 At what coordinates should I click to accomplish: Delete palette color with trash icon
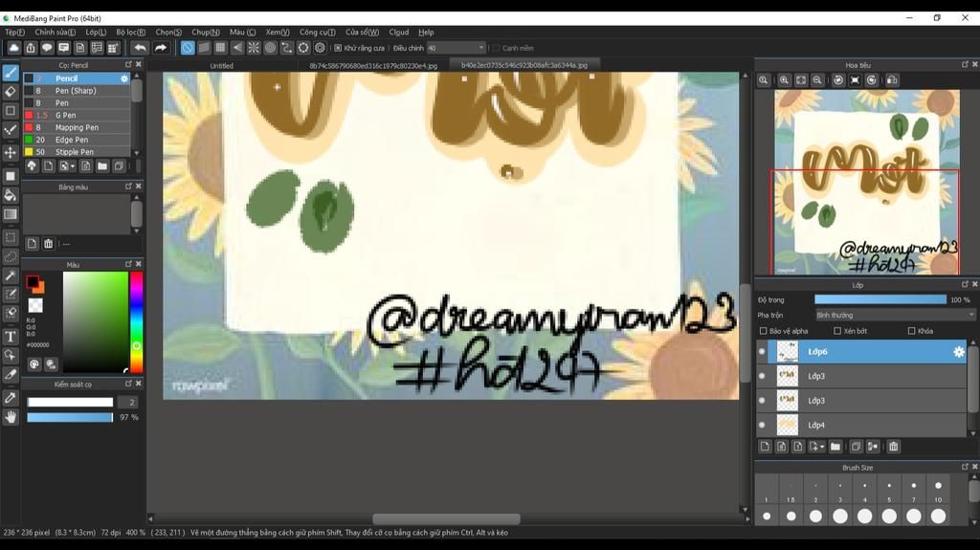pos(48,244)
